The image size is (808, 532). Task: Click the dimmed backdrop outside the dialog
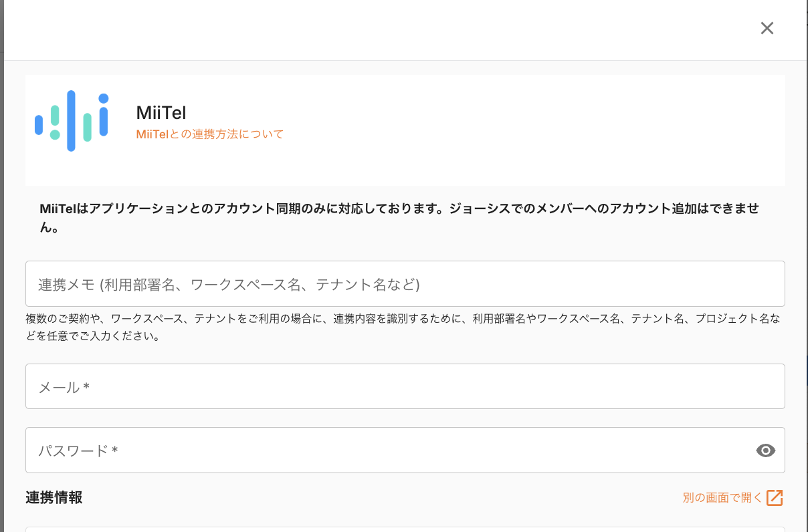pyautogui.click(x=2, y=267)
